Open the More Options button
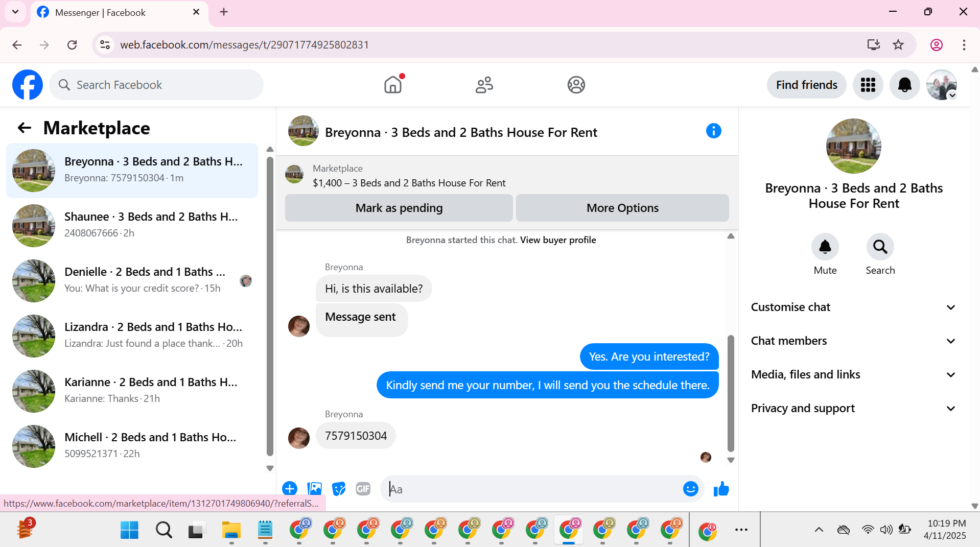 point(622,208)
